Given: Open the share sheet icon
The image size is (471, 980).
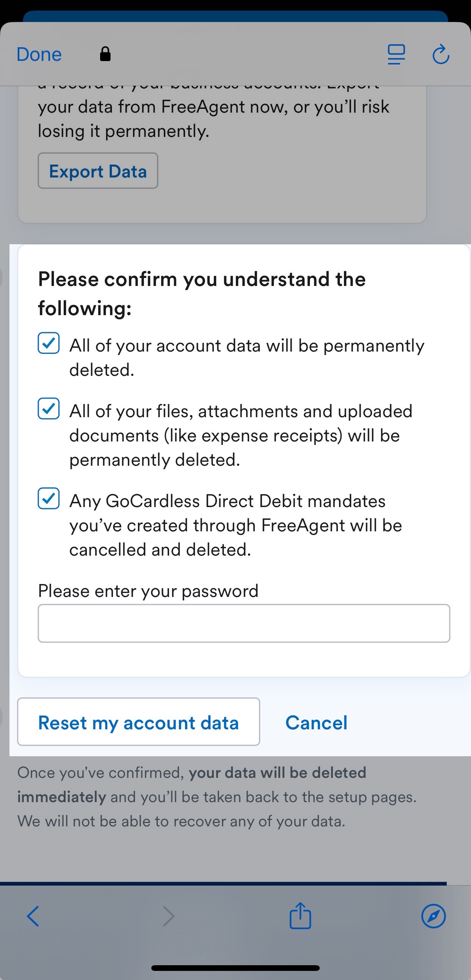Looking at the screenshot, I should pyautogui.click(x=300, y=916).
